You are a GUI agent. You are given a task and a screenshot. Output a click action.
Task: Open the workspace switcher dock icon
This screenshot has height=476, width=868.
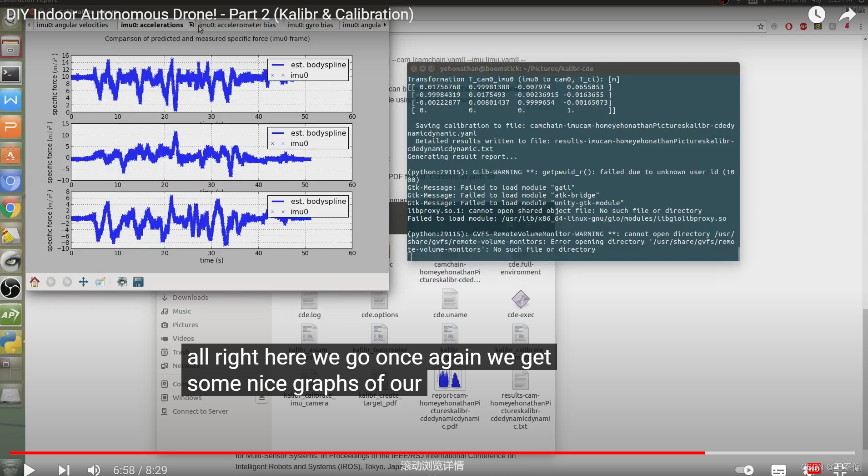(11, 369)
